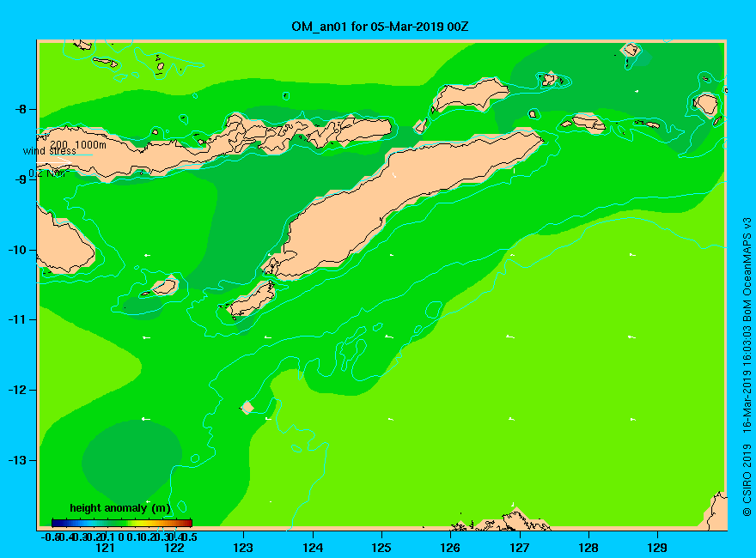Click longitude label "122" on the horizontal axis
The height and width of the screenshot is (558, 756).
point(174,548)
